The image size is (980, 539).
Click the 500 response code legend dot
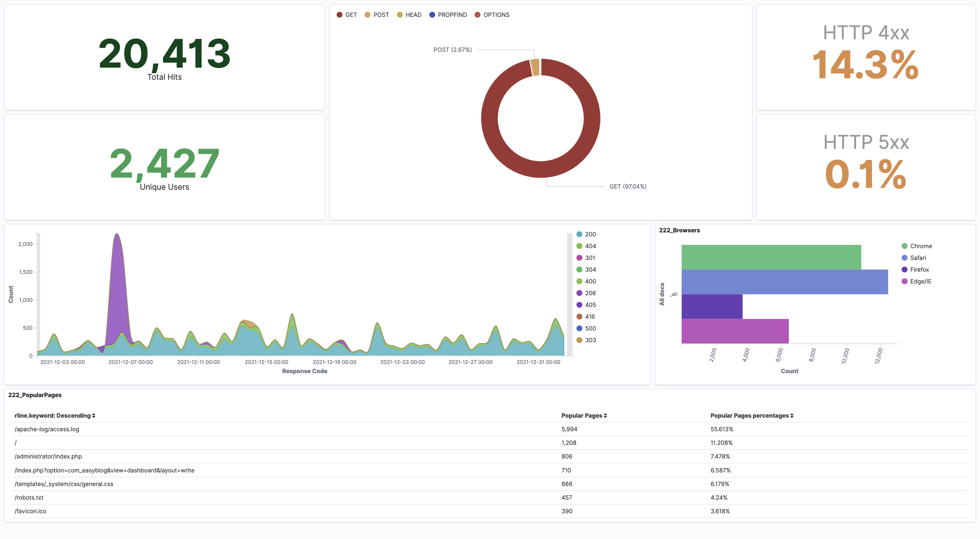pyautogui.click(x=579, y=329)
